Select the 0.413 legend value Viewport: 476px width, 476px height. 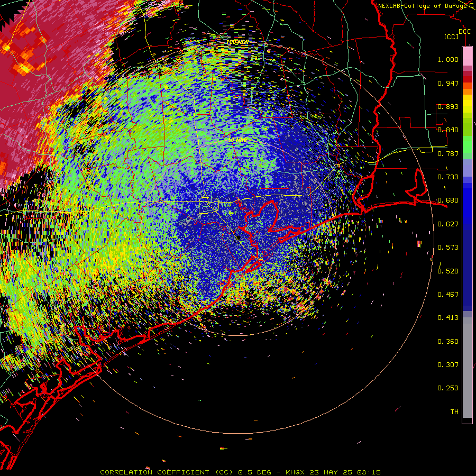[448, 318]
